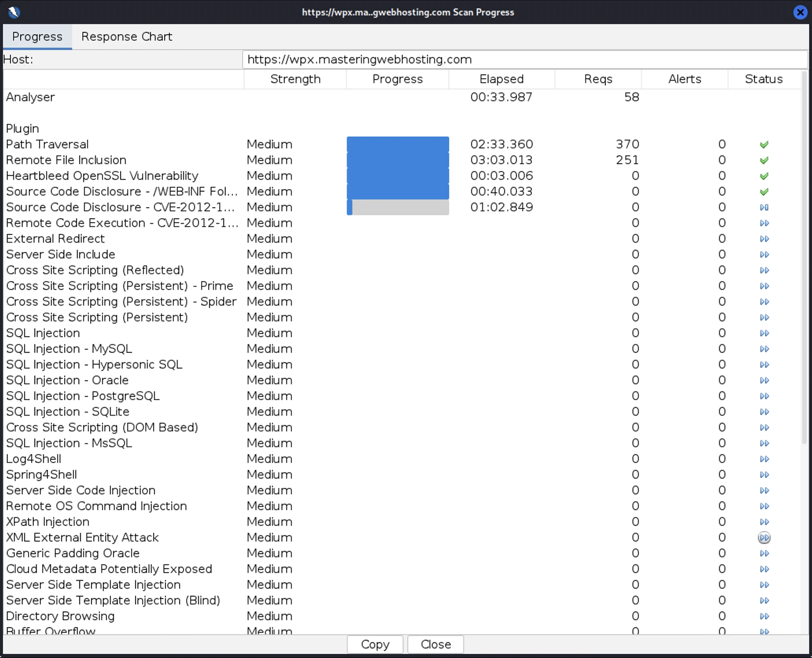
Task: Skip the Cross Site Scripting (Reflected) plugin
Action: click(764, 270)
